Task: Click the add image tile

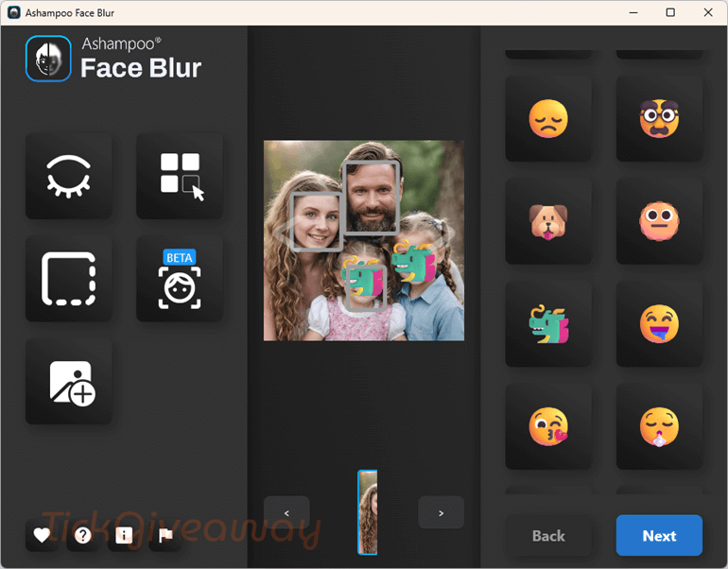Action: tap(69, 382)
